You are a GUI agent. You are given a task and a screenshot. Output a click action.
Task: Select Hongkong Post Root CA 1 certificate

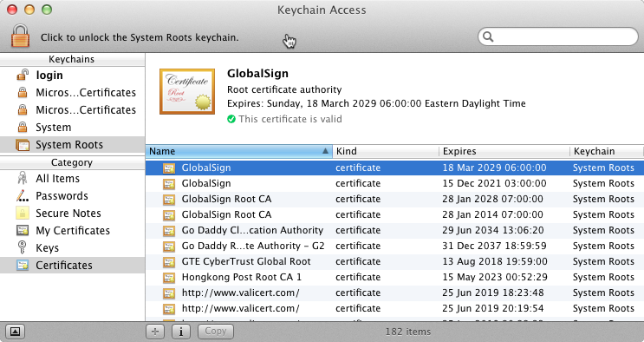(394, 278)
